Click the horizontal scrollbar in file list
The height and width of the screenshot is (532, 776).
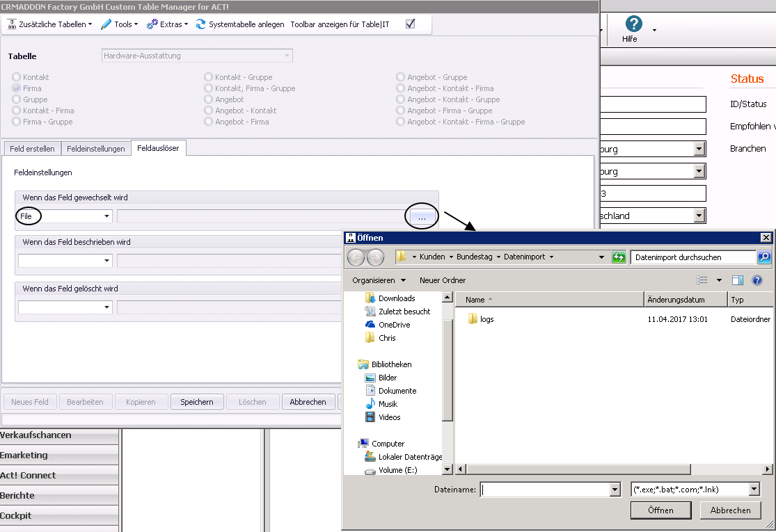(x=578, y=469)
